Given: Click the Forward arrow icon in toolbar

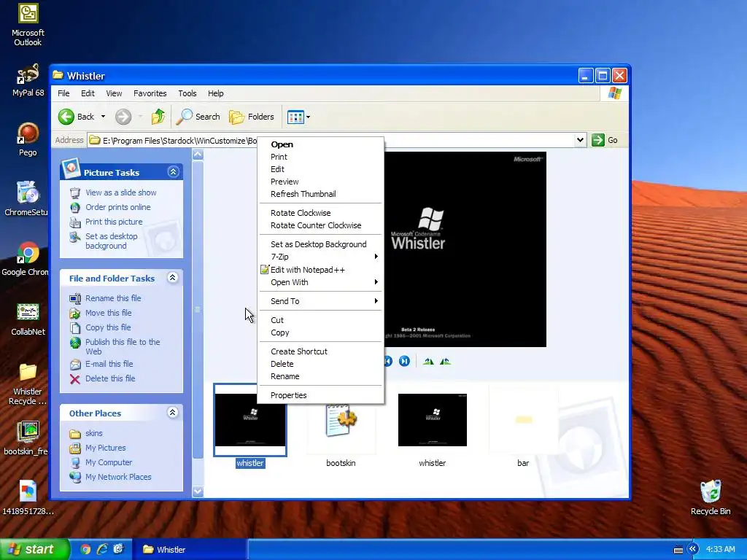Looking at the screenshot, I should click(x=123, y=117).
